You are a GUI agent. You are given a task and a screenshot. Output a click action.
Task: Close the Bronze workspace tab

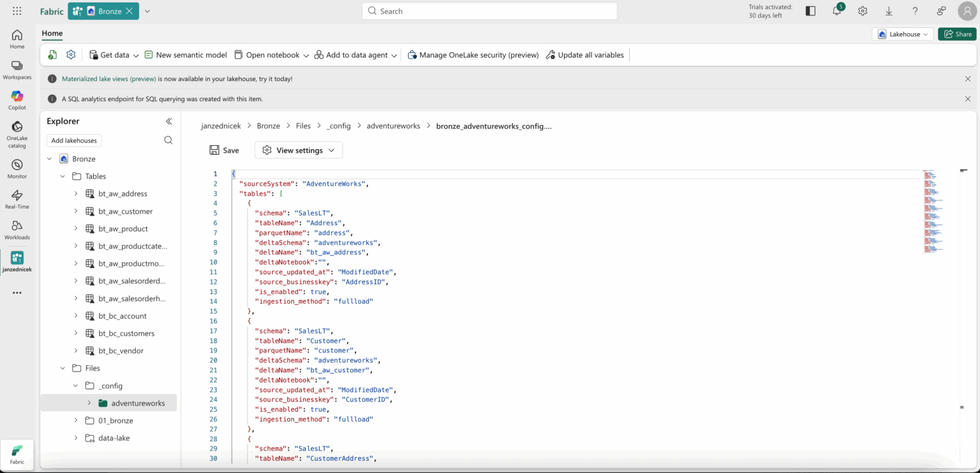130,11
